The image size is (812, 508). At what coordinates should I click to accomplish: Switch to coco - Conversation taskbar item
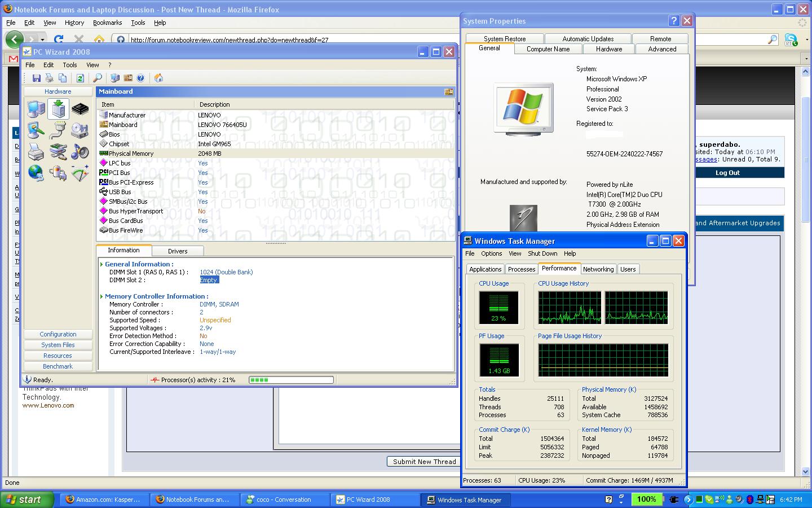pyautogui.click(x=284, y=500)
